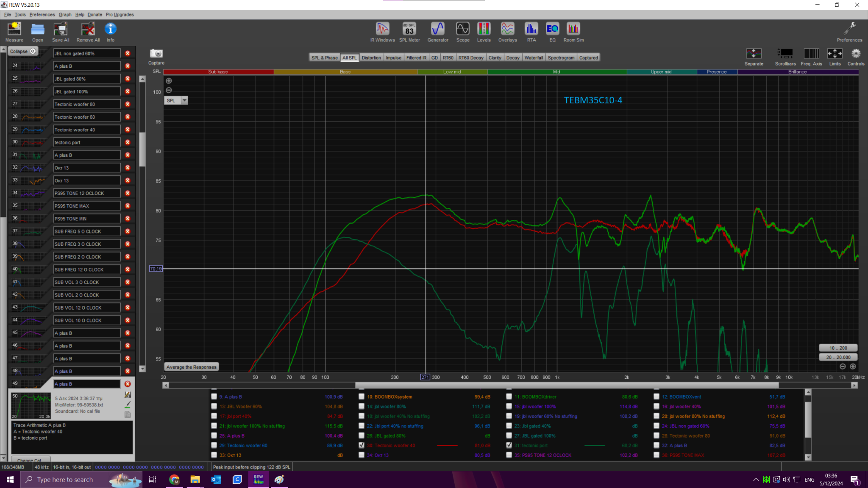Uncheck 31: tectonic port trace

[509, 445]
